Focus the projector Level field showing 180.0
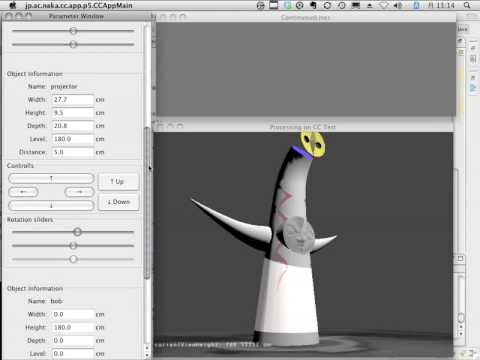The height and width of the screenshot is (360, 480). pos(73,139)
